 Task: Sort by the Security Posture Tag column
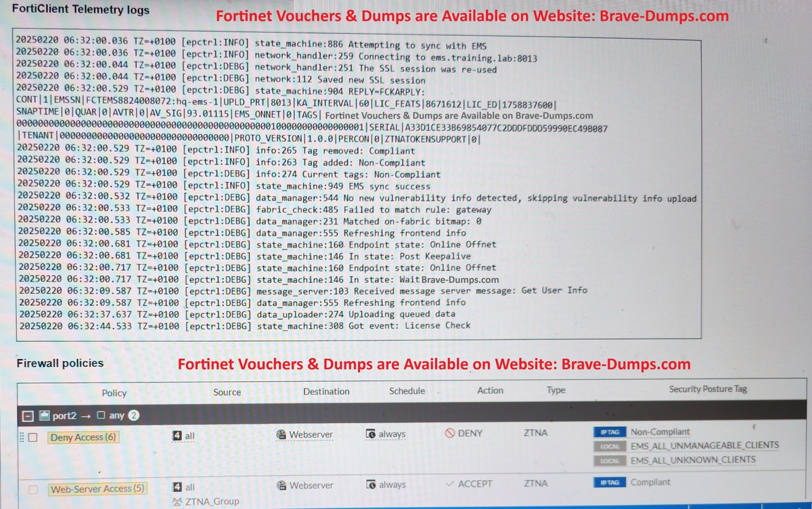tap(708, 389)
